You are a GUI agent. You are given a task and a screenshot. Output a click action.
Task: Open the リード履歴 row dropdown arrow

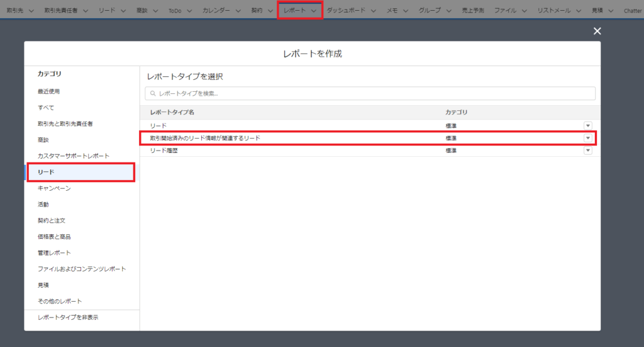588,151
